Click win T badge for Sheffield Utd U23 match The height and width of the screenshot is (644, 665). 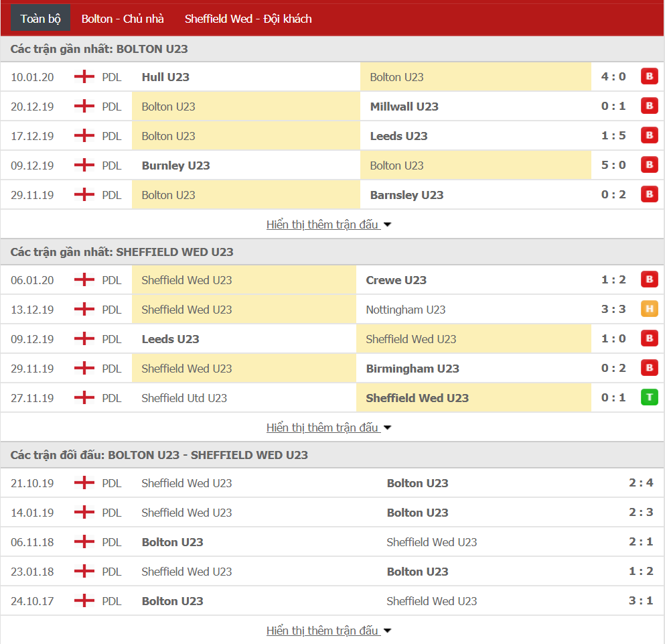(650, 397)
